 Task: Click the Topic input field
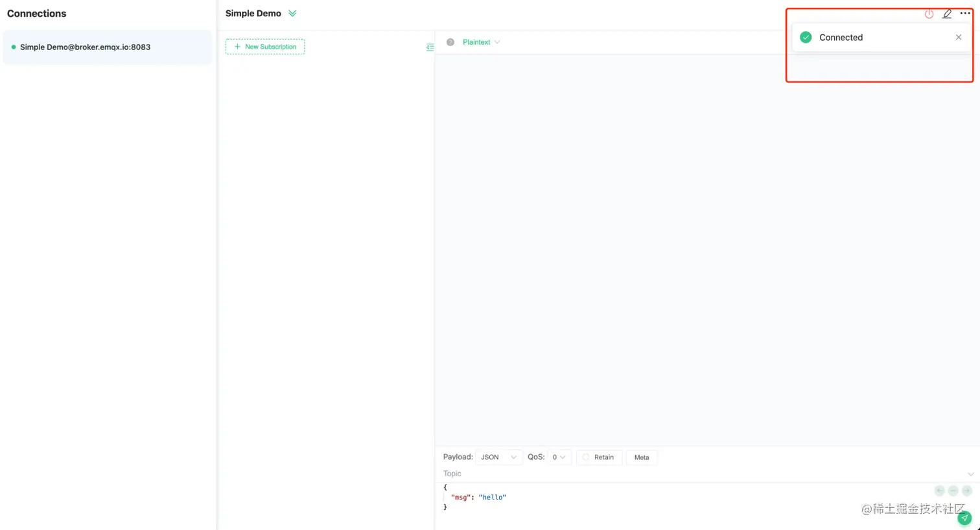click(703, 474)
